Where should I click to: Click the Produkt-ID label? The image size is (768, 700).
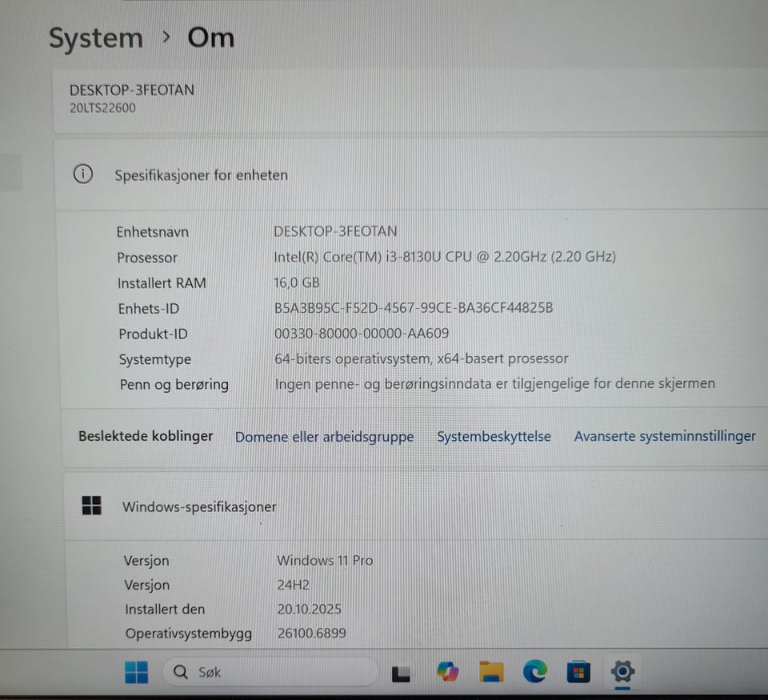tap(153, 334)
